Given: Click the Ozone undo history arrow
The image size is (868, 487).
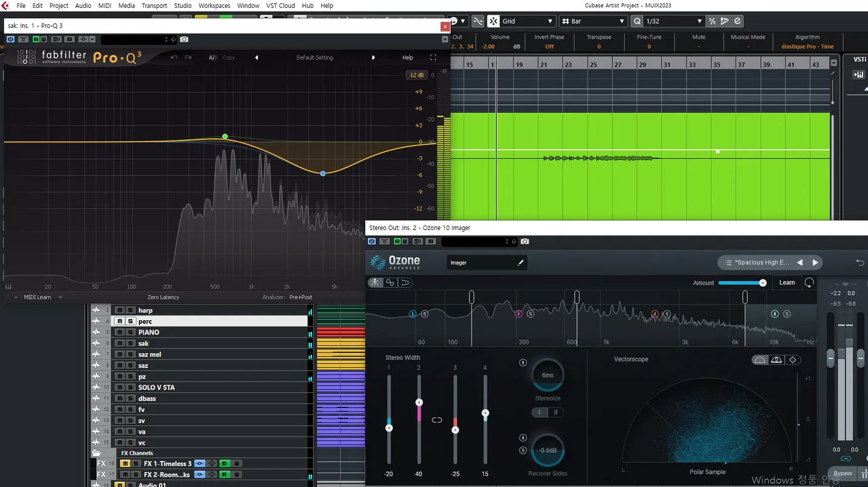Looking at the screenshot, I should click(860, 263).
